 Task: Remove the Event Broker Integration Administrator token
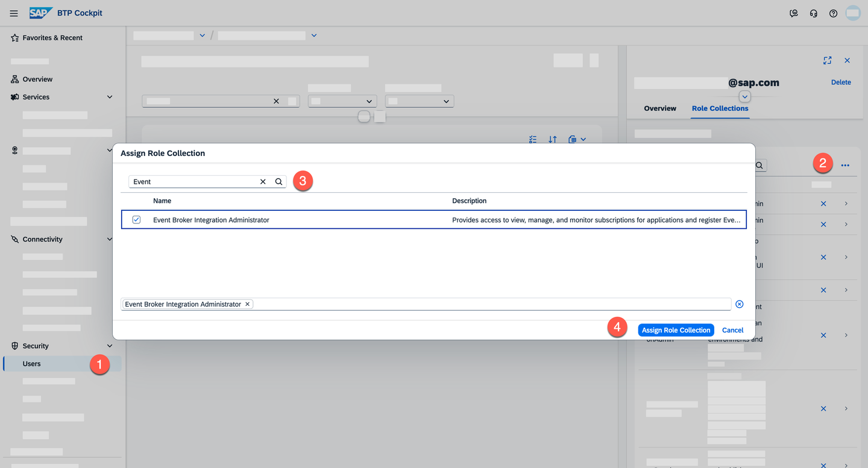(247, 304)
